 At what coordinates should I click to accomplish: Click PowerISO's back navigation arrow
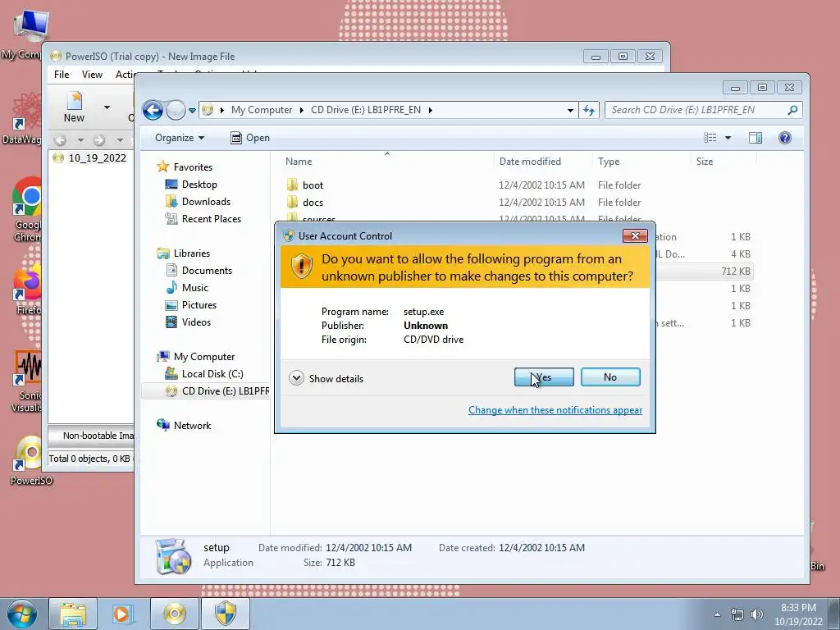pyautogui.click(x=61, y=140)
